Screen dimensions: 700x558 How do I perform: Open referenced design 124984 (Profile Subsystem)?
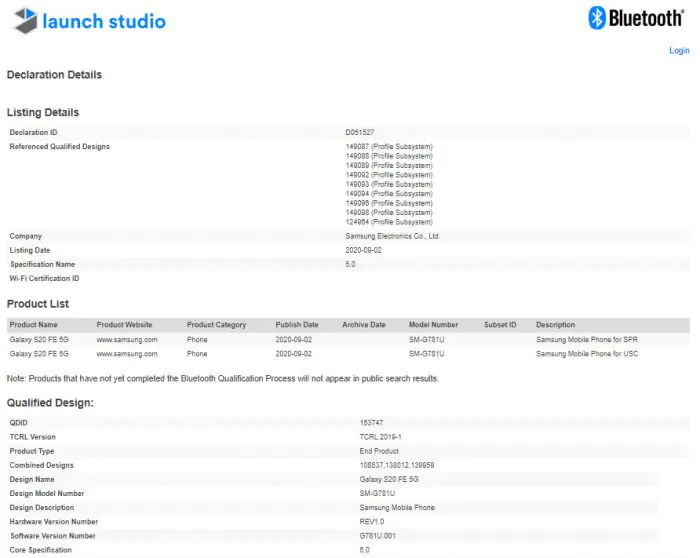[x=389, y=222]
